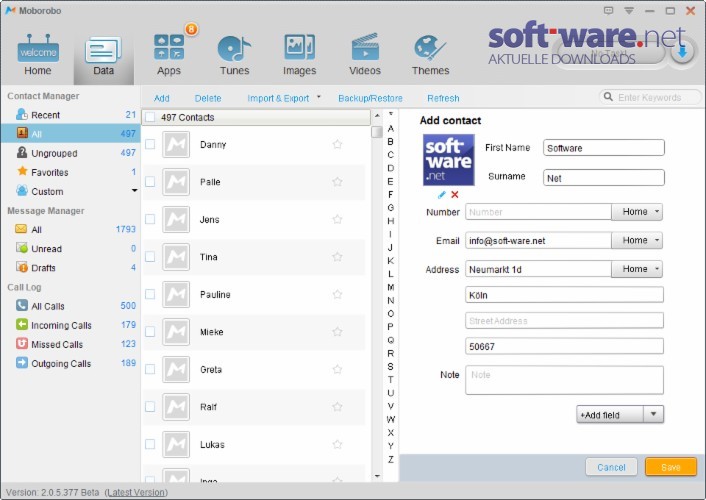This screenshot has height=500, width=706.
Task: Open Address type Home dropdown
Action: point(637,269)
